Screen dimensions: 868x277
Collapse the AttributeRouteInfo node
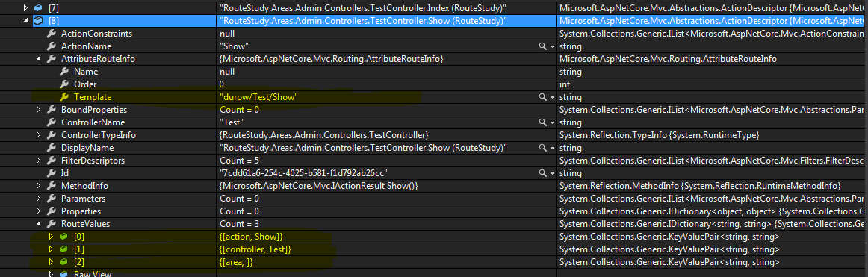pos(38,59)
